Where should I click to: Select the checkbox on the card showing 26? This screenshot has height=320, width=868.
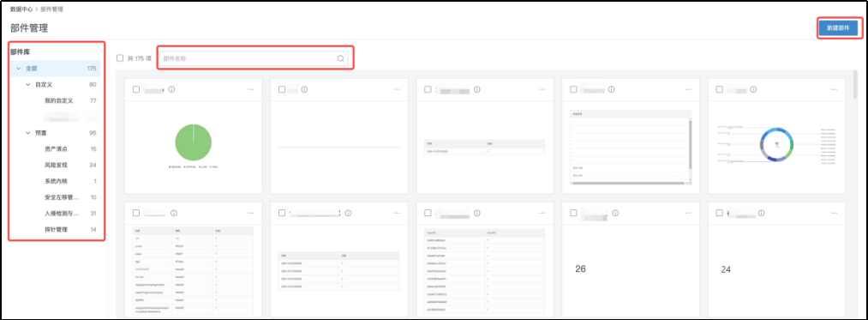point(573,213)
